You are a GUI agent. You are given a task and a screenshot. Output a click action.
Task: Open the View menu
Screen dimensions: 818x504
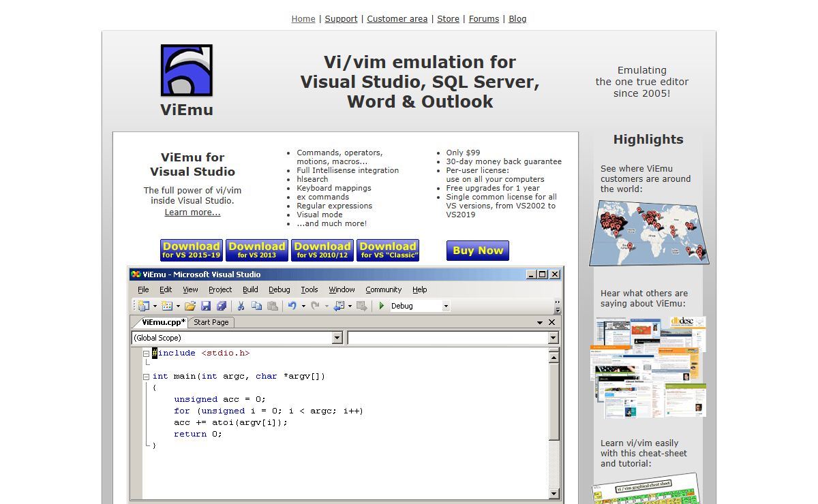click(190, 289)
